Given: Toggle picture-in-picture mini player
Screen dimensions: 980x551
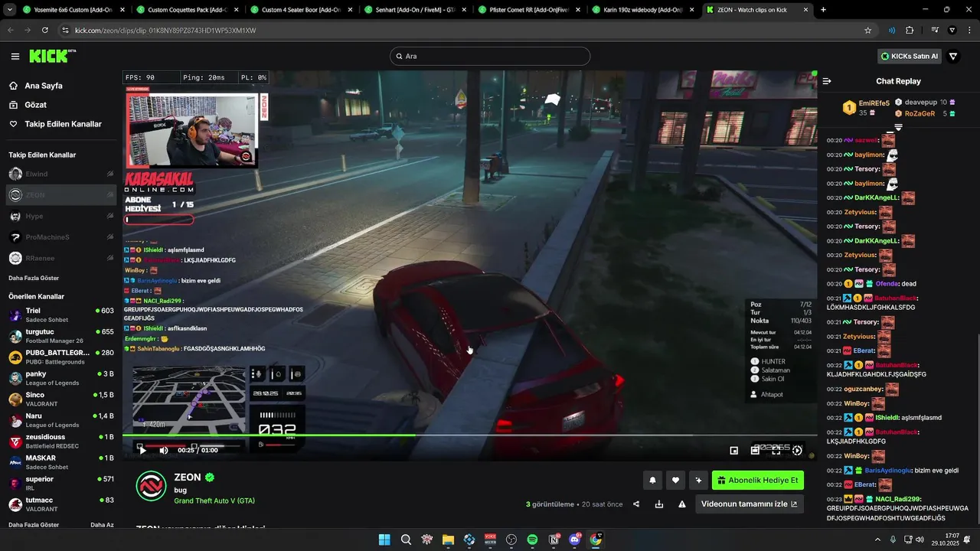Looking at the screenshot, I should click(734, 451).
